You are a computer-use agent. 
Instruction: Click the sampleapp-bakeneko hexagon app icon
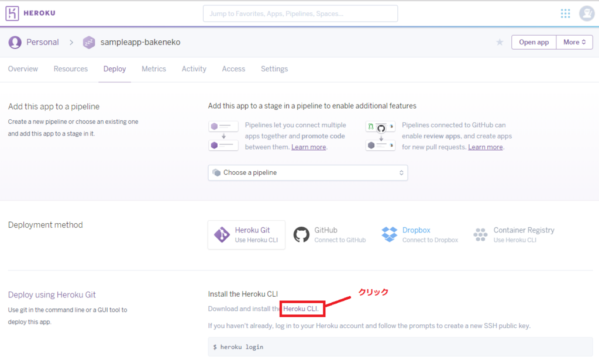(89, 42)
